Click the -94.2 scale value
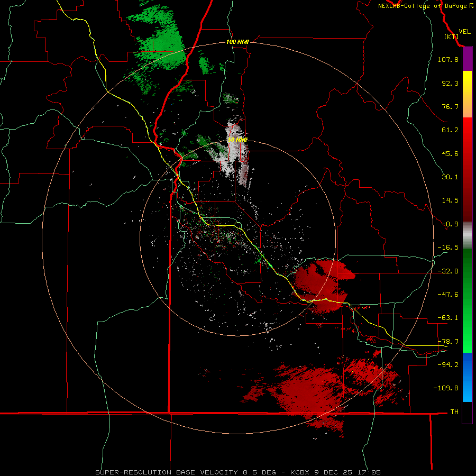Image resolution: width=476 pixels, height=476 pixels. [448, 364]
